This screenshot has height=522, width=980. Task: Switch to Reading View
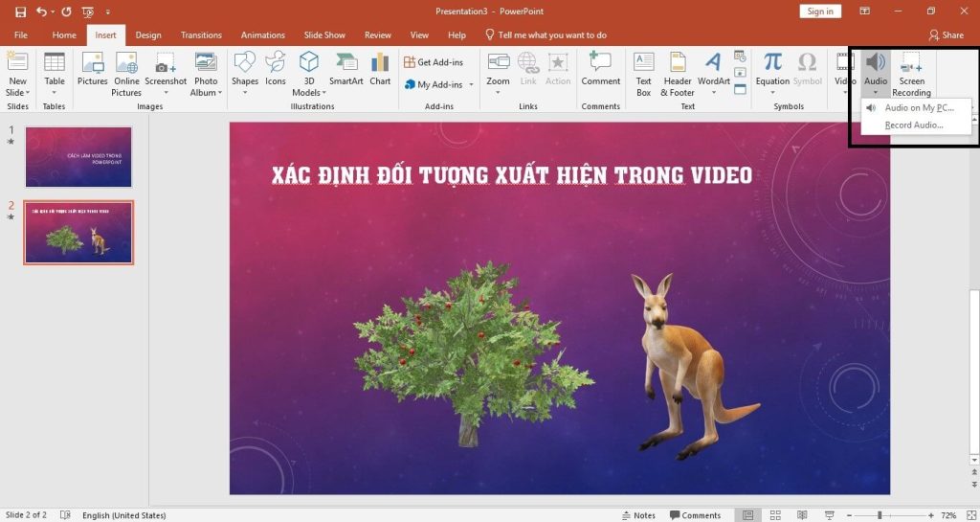pyautogui.click(x=803, y=515)
